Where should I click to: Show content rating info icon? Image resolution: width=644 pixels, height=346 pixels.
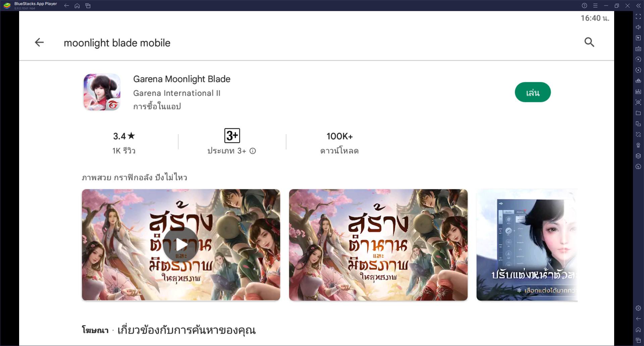[253, 151]
